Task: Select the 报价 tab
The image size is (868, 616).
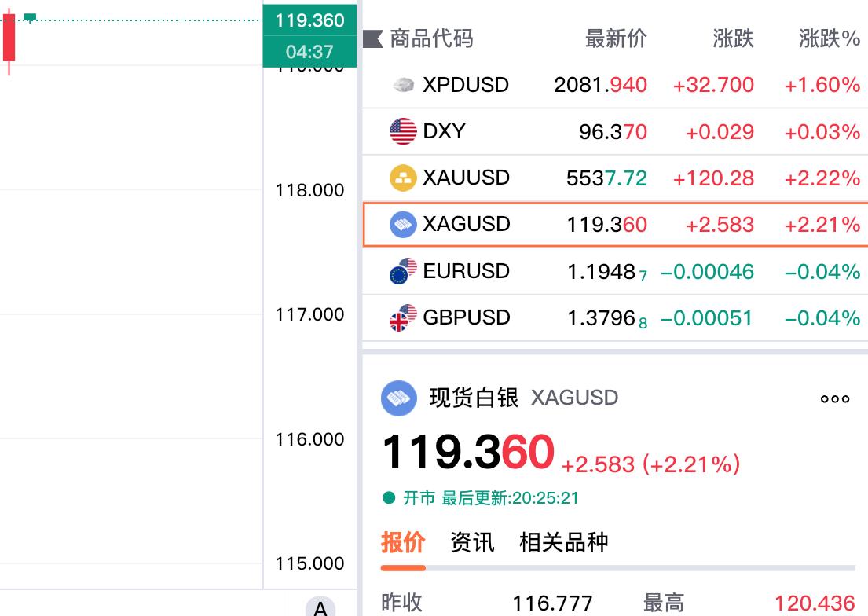Action: tap(403, 542)
